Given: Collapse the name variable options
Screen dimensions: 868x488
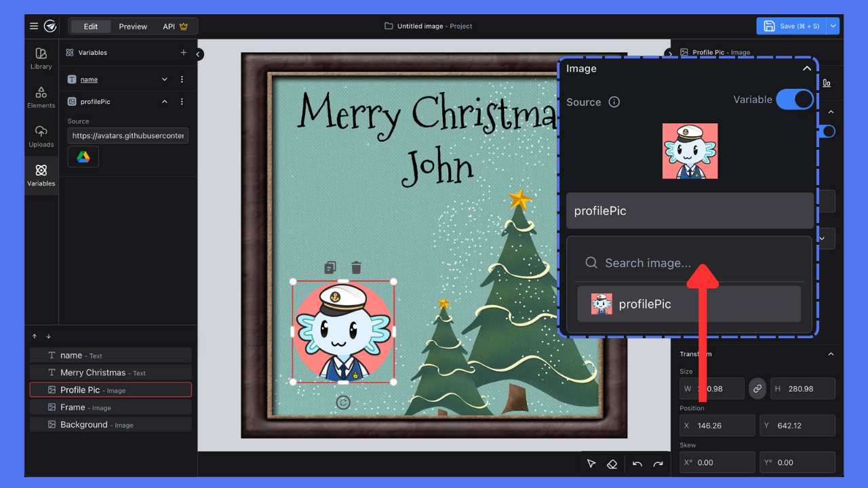Looking at the screenshot, I should click(164, 79).
